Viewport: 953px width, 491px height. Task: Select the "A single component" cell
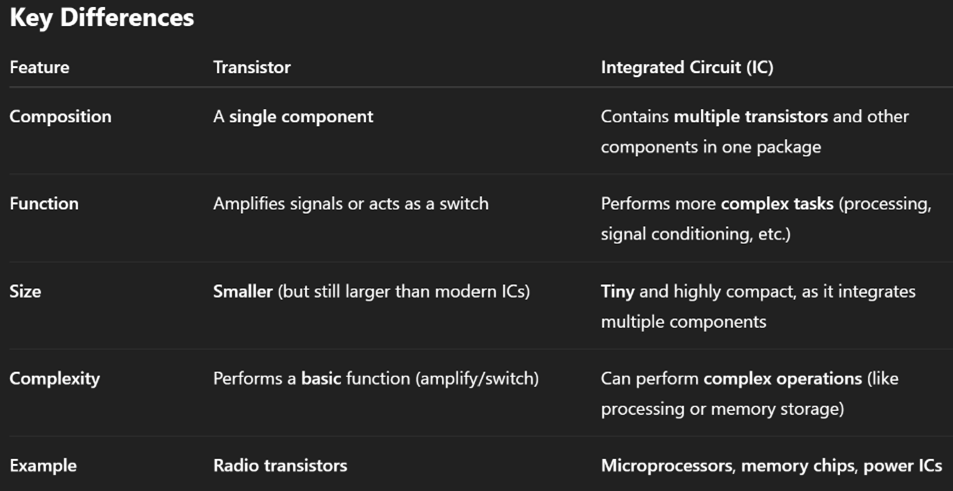click(293, 117)
